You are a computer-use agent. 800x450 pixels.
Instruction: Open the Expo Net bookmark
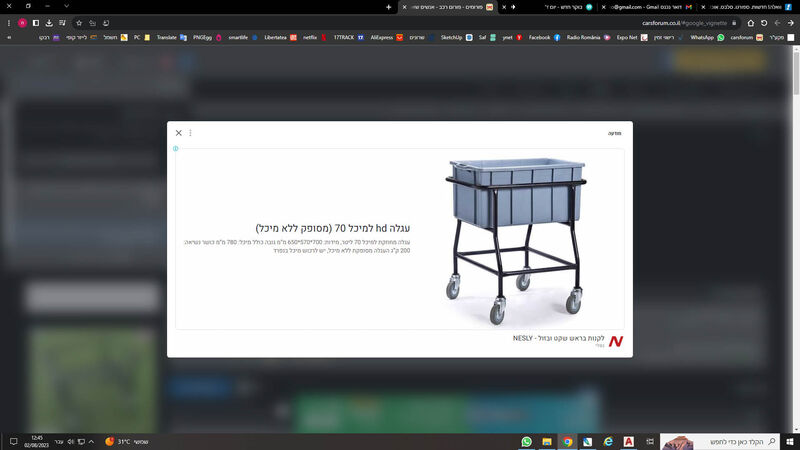pyautogui.click(x=632, y=37)
